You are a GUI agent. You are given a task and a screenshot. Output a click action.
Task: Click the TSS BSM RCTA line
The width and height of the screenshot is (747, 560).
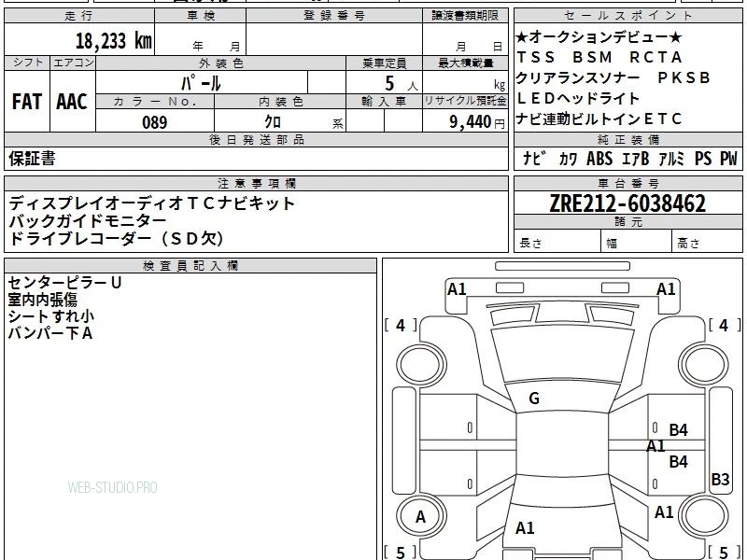[599, 57]
